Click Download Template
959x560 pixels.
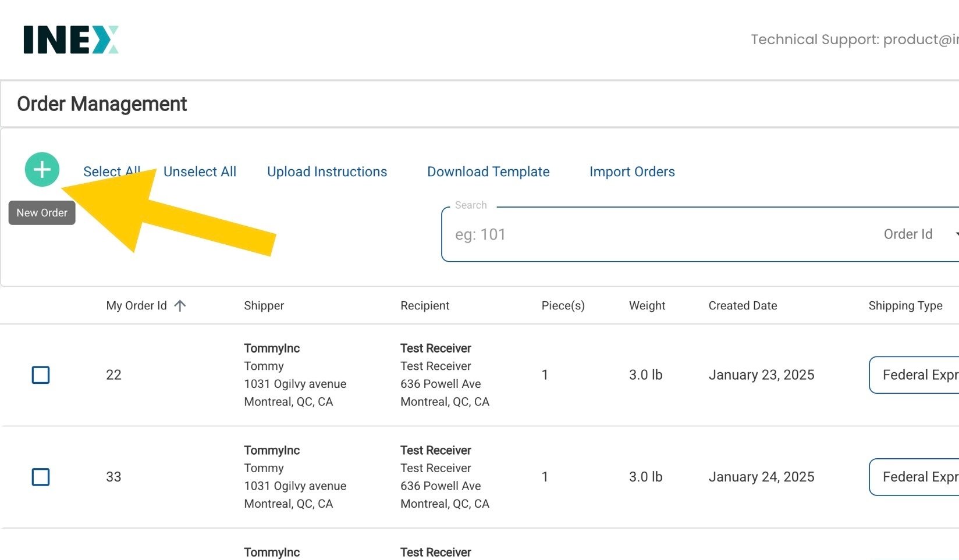tap(488, 172)
